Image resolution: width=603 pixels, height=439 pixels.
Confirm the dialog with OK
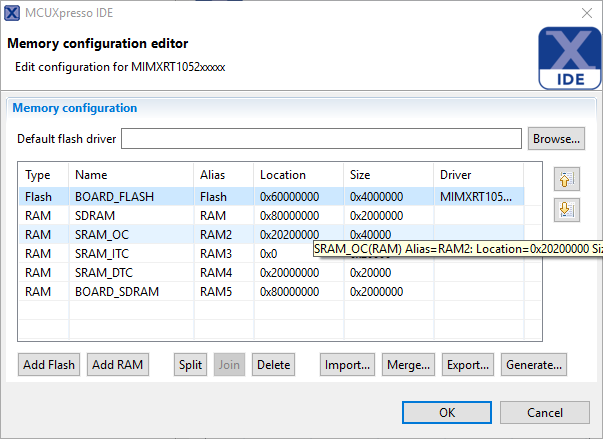click(x=447, y=412)
